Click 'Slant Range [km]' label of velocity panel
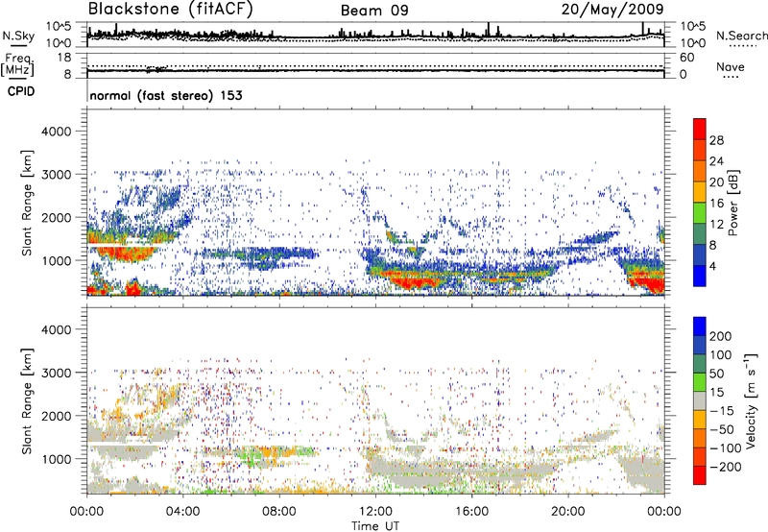The width and height of the screenshot is (768, 532). tap(27, 401)
